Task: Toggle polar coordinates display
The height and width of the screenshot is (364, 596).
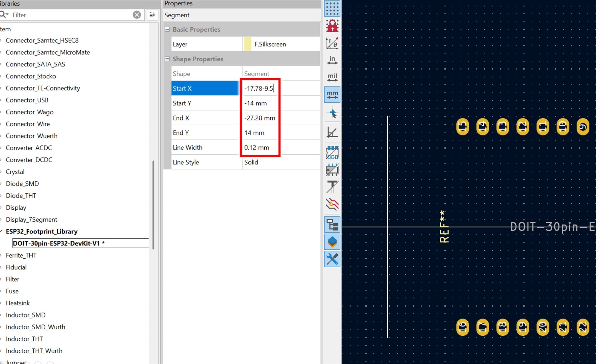Action: pos(332,43)
